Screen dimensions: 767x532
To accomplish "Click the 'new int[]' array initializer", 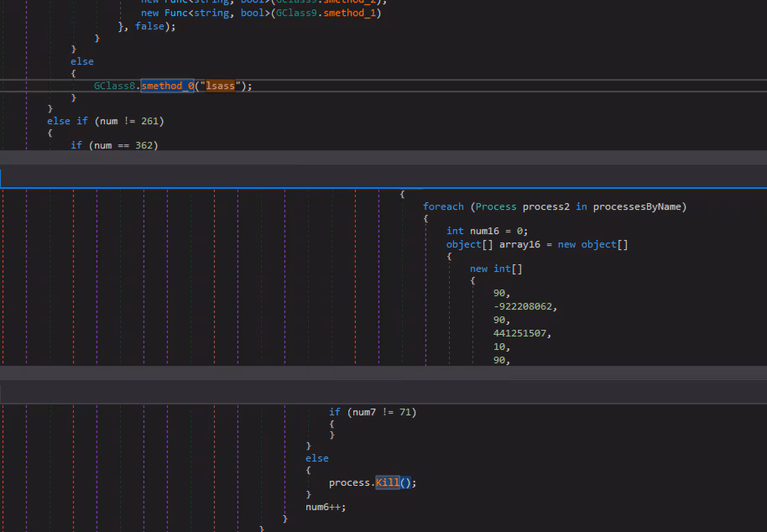I will pos(496,269).
